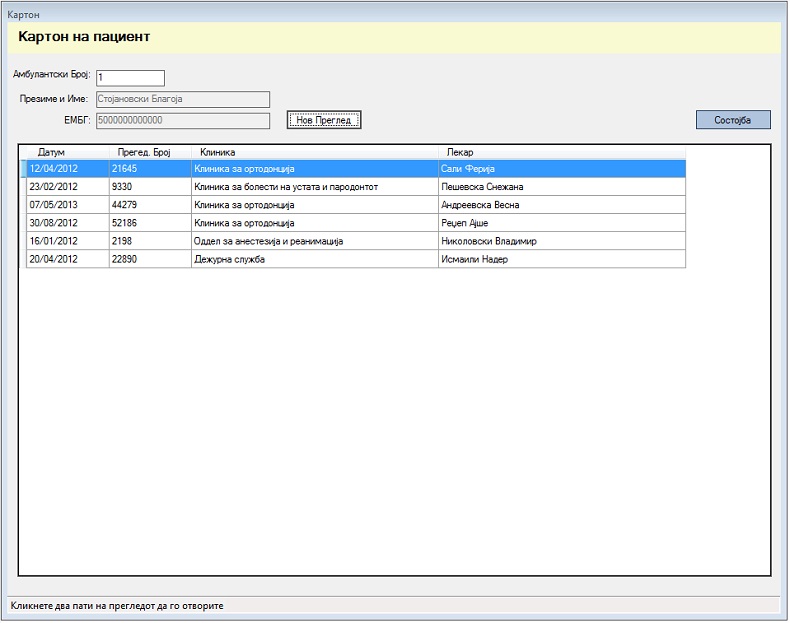Select the date cell 07/05/2013
This screenshot has height=623, width=790.
68,205
